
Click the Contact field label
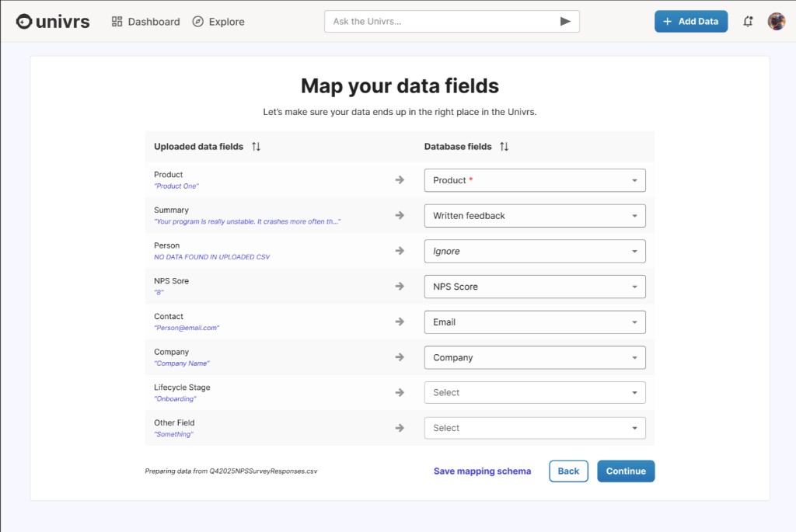169,316
